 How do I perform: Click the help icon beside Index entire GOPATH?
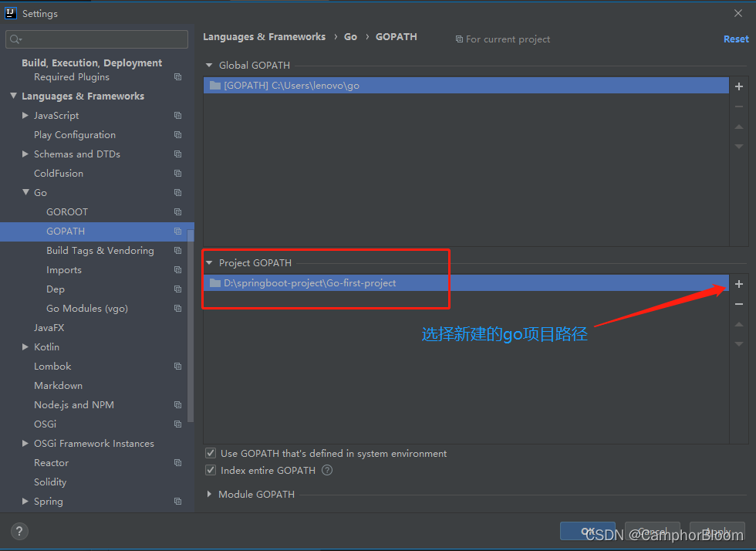326,470
